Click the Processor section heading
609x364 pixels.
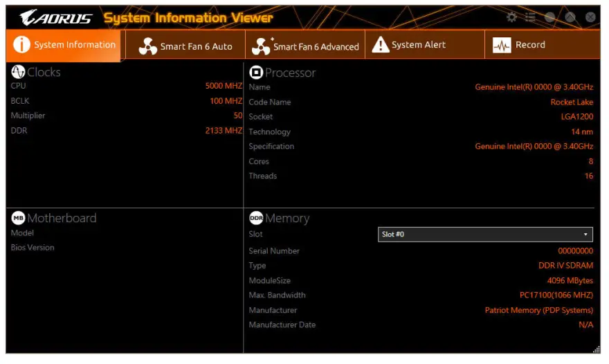(x=290, y=73)
